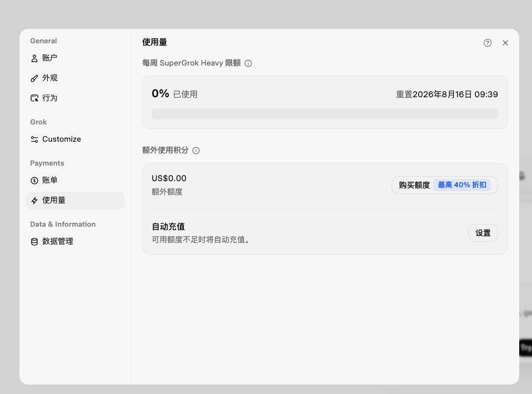The width and height of the screenshot is (532, 394).
Task: Open the 账户 settings page
Action: pos(75,58)
